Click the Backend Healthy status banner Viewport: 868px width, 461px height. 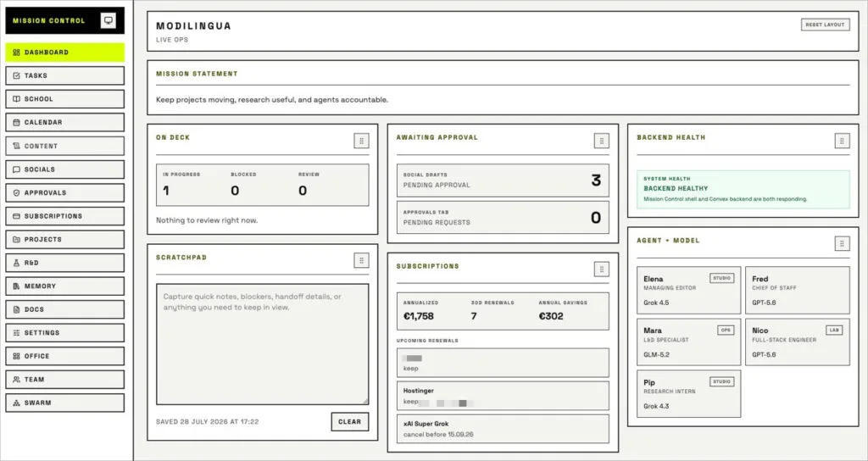pyautogui.click(x=743, y=189)
